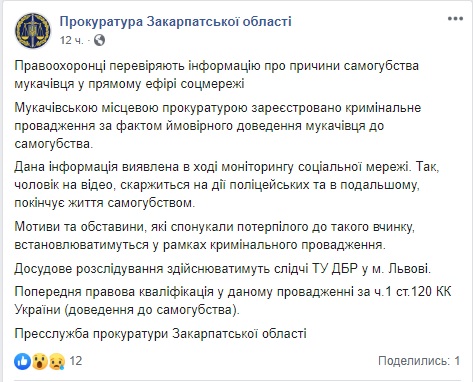The image size is (473, 382).
Task: Open the reactions count of 12
Action: click(x=76, y=361)
